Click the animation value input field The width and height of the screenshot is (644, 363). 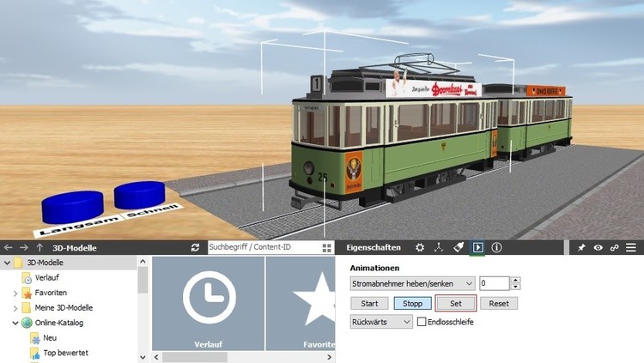pos(494,283)
